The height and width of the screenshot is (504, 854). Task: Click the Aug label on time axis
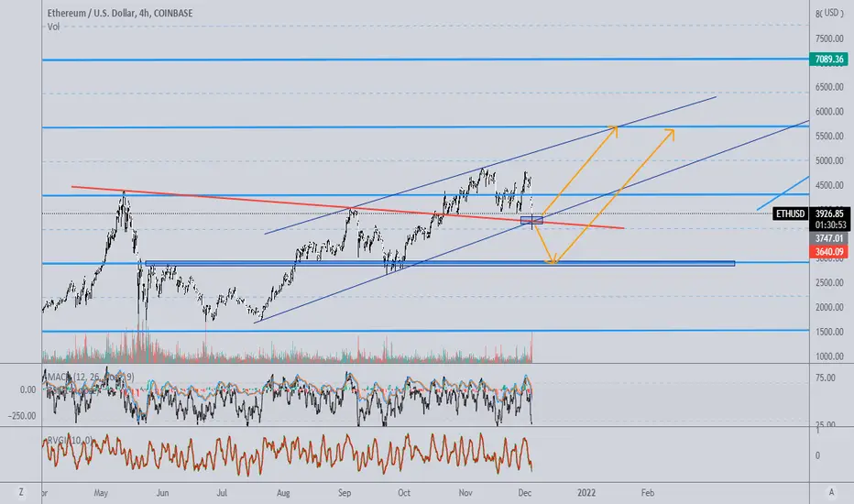[283, 493]
